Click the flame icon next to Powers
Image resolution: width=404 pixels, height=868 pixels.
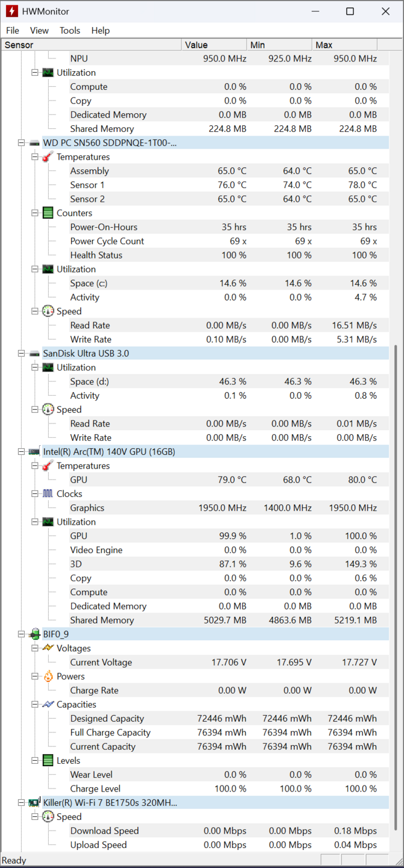pos(48,676)
